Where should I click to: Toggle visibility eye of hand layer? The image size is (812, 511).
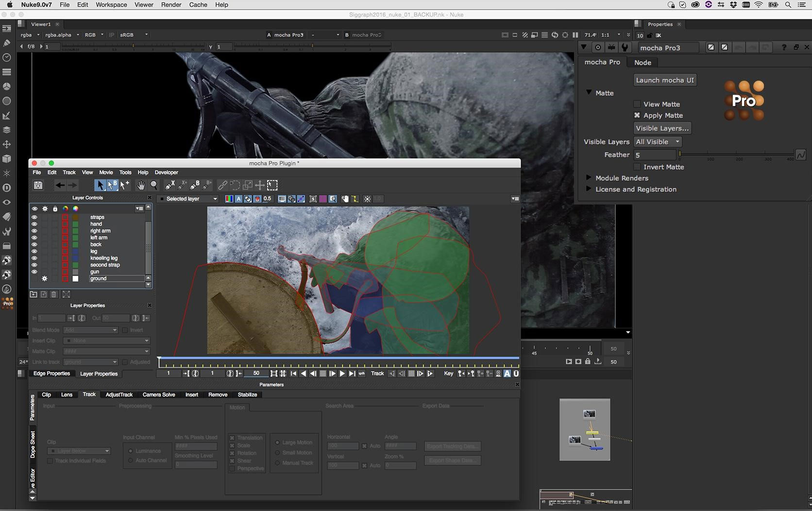coord(34,224)
